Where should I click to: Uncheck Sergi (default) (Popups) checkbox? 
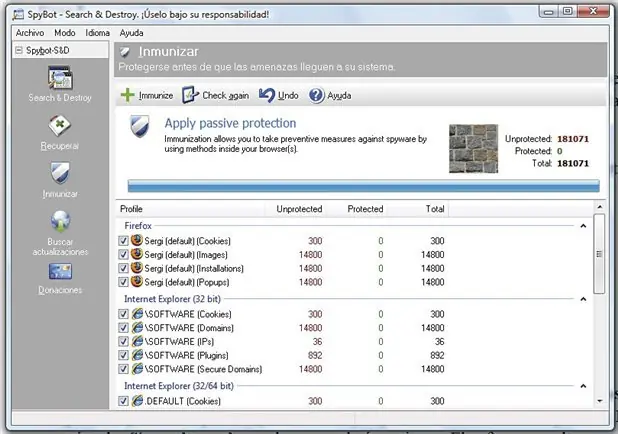click(123, 282)
